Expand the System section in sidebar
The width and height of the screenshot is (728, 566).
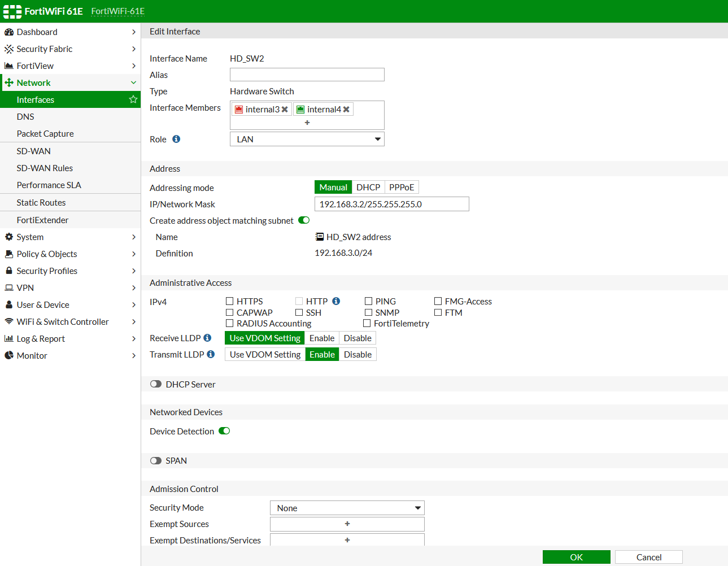tap(10, 237)
